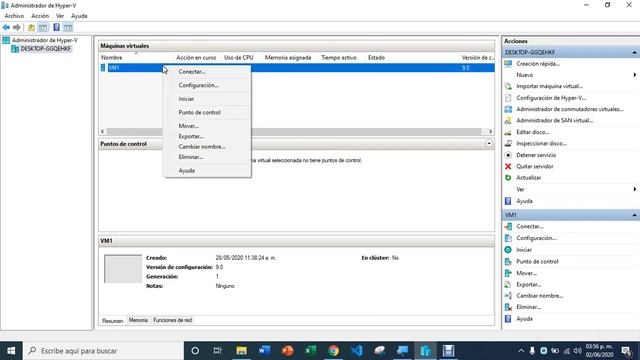Click the VM1 thumbnail preview
The width and height of the screenshot is (640, 360).
coord(123,269)
